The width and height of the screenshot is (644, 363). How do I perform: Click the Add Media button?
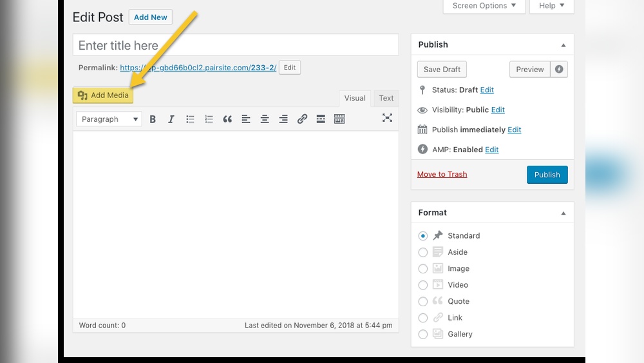[x=103, y=95]
